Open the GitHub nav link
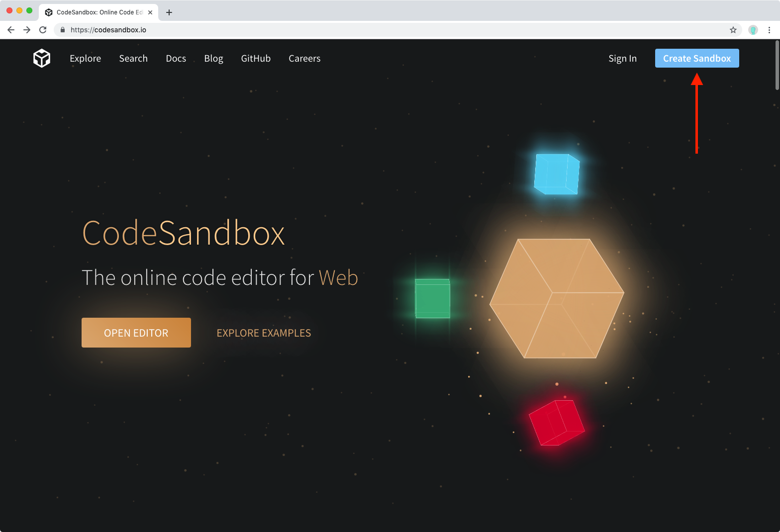This screenshot has width=780, height=532. (x=256, y=58)
